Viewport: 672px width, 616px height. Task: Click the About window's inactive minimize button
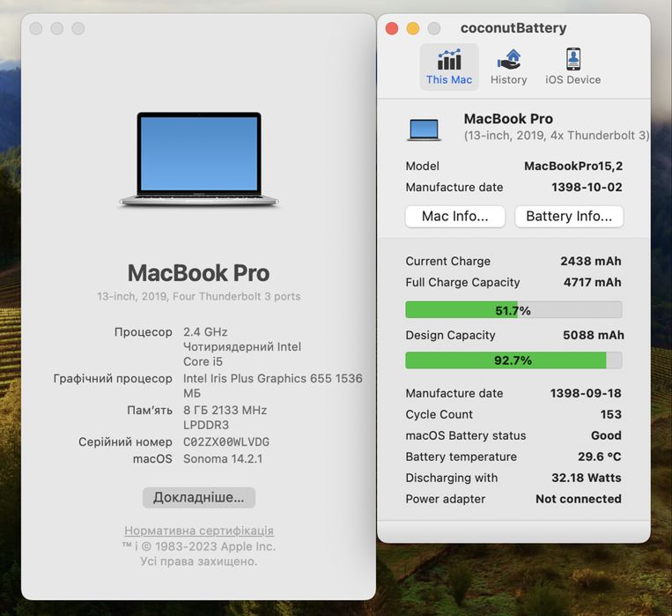tap(57, 28)
